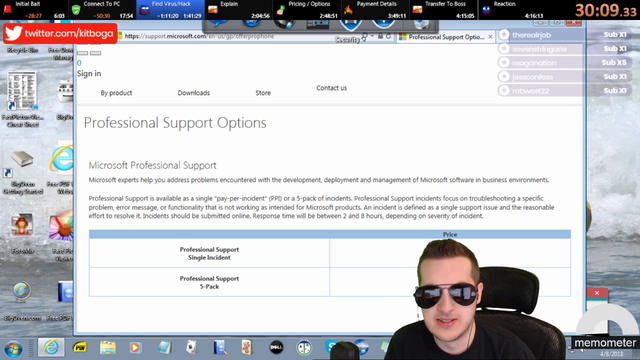Select the Professional Support Single Incident cell

[x=209, y=253]
